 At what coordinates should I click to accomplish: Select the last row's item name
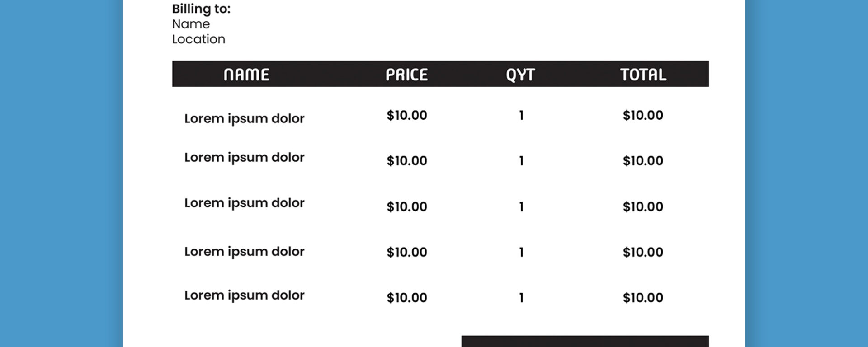pos(244,295)
